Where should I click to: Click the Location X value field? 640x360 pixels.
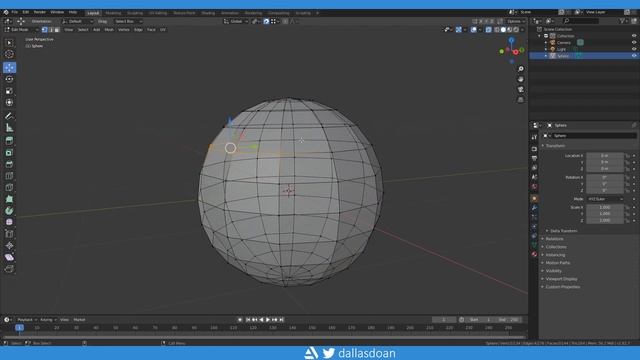pyautogui.click(x=605, y=156)
